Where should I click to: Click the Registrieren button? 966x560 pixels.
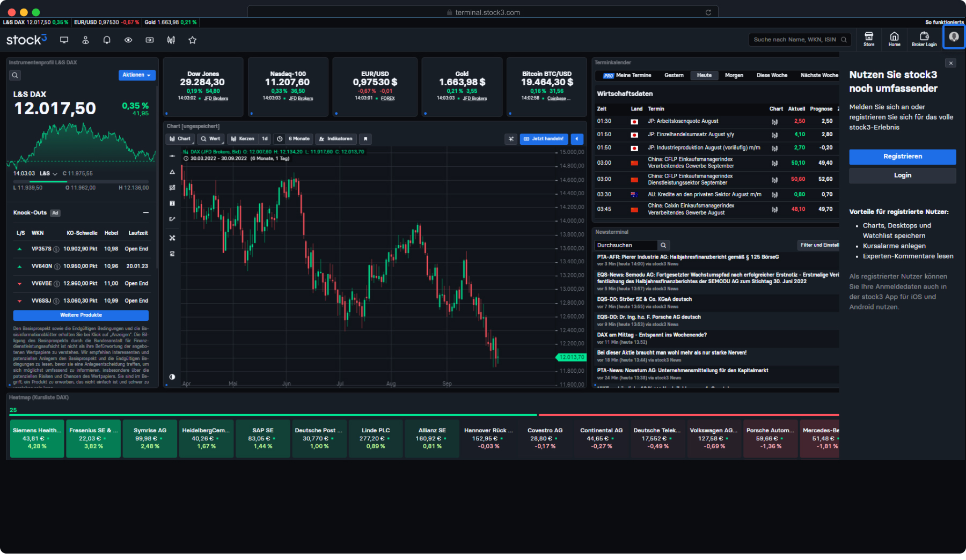(902, 157)
